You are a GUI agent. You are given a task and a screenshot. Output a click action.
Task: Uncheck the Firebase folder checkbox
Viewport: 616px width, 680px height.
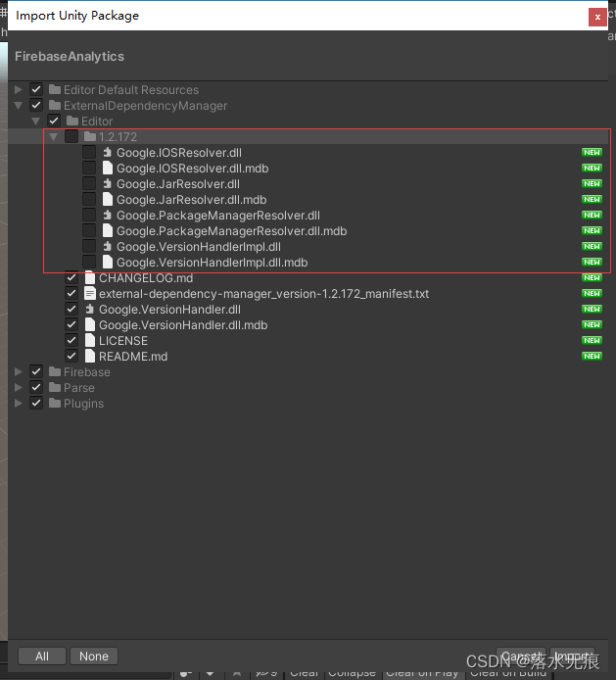(x=36, y=371)
